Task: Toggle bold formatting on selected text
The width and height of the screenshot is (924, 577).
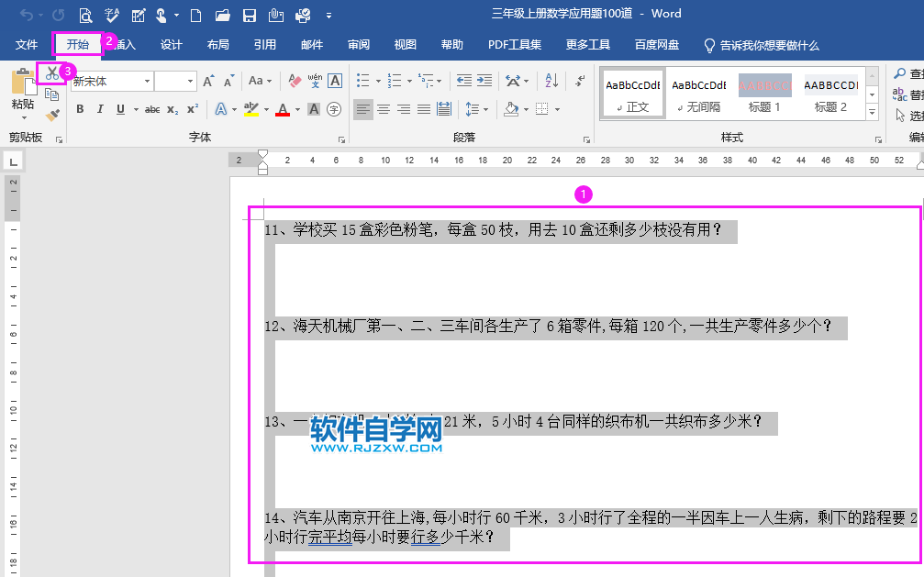Action: (x=81, y=109)
